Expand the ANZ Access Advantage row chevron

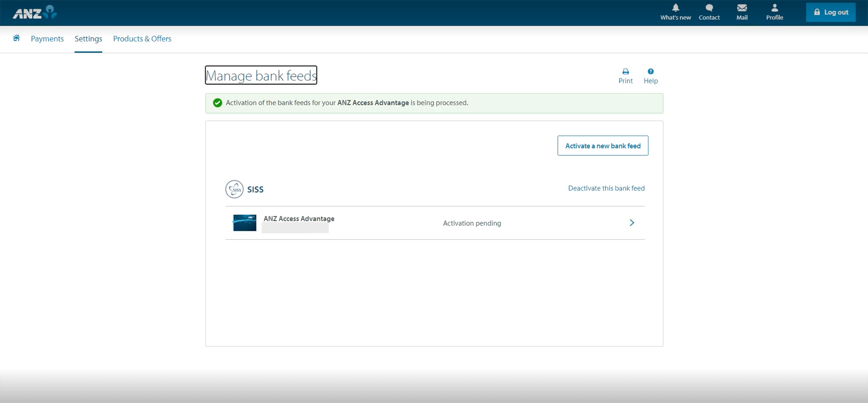(x=632, y=223)
